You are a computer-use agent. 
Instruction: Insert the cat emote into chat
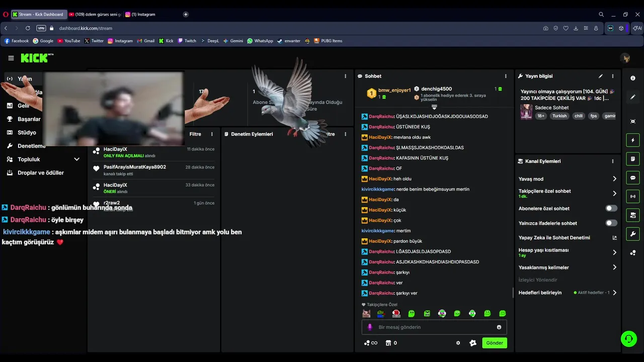(x=366, y=313)
